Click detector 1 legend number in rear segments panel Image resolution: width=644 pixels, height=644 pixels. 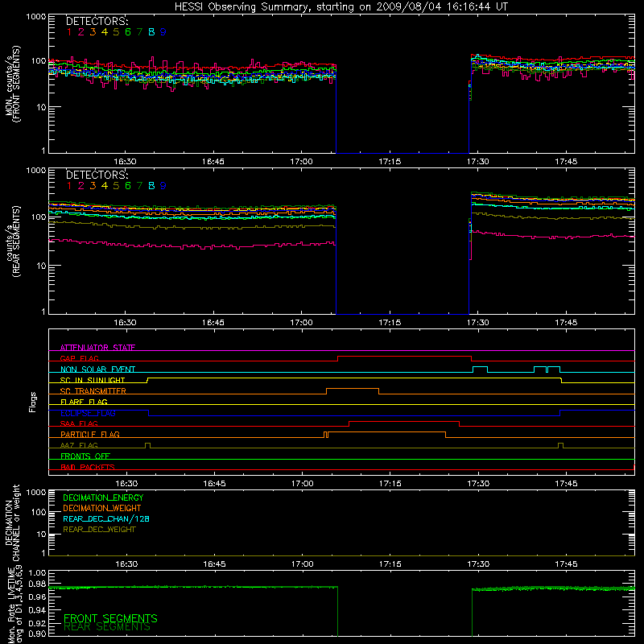tap(69, 186)
